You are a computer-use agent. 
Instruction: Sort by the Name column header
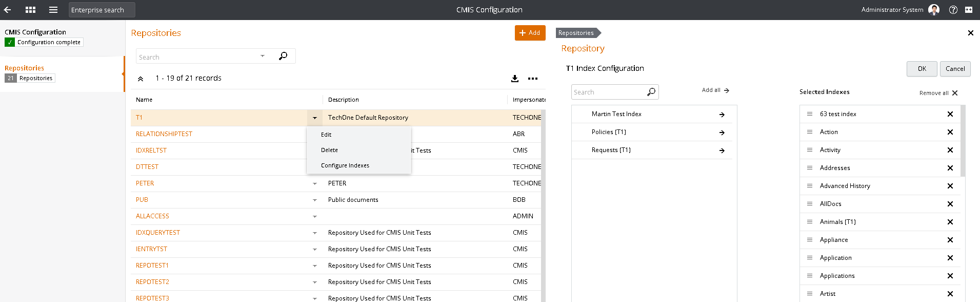point(144,100)
